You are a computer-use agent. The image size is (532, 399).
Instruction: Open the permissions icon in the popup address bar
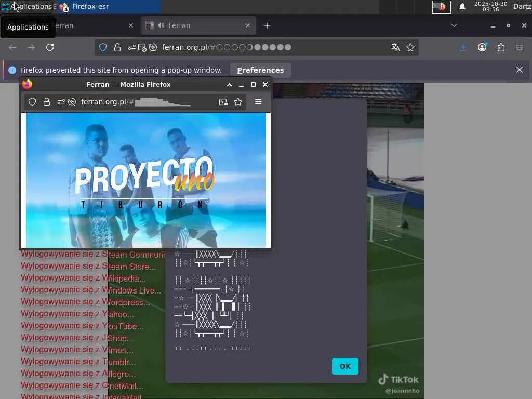[61, 102]
